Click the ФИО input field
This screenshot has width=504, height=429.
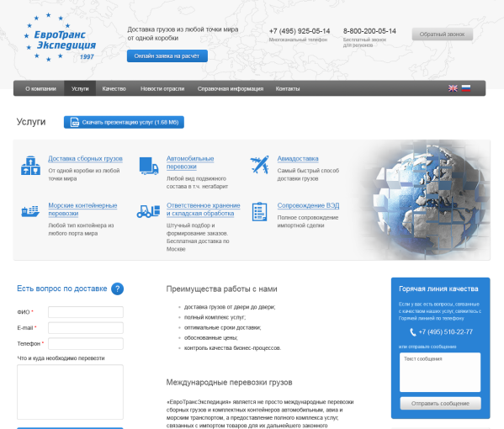(86, 312)
